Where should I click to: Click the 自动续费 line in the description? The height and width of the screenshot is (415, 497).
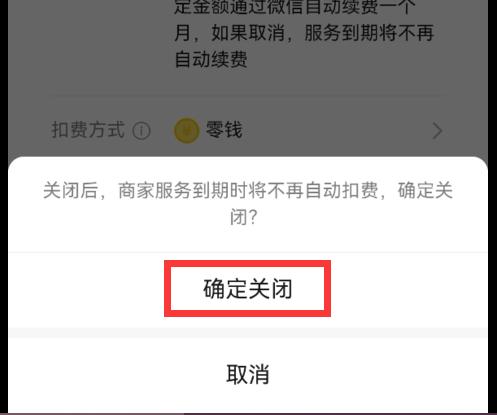[211, 59]
